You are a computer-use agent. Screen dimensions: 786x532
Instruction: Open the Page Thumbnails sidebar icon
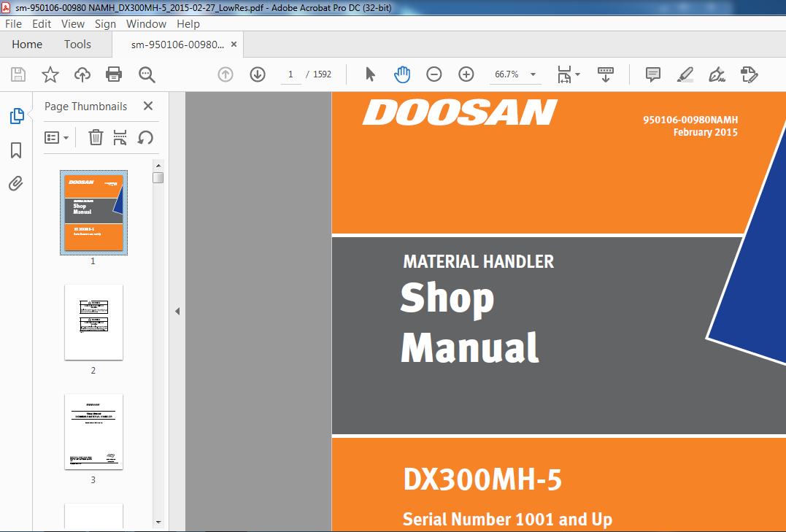tap(17, 116)
